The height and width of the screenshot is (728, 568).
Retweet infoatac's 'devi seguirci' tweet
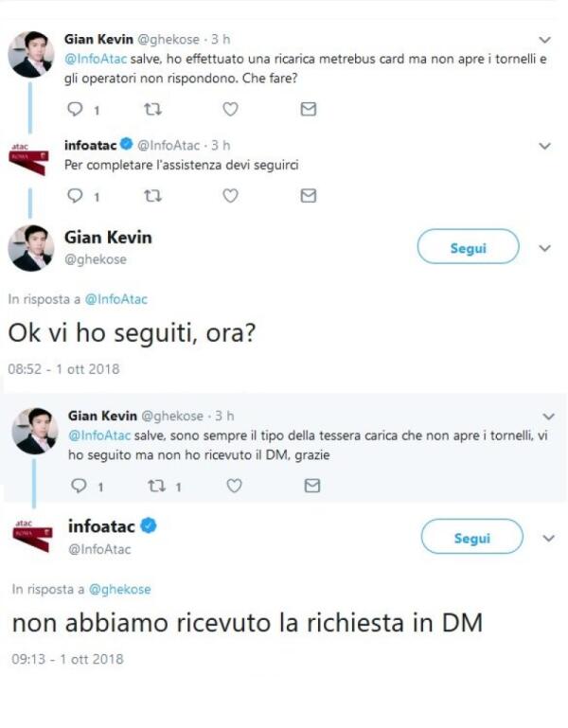click(x=151, y=196)
